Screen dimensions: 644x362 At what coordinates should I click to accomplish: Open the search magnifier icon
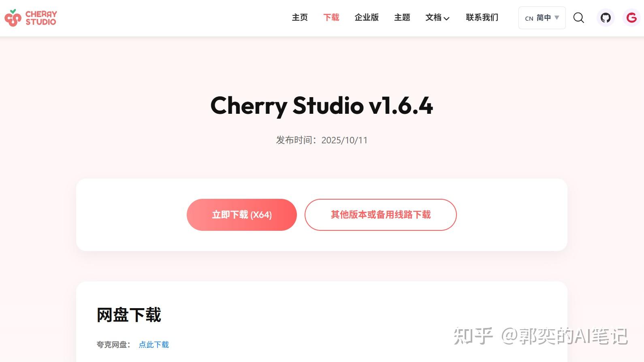[578, 18]
